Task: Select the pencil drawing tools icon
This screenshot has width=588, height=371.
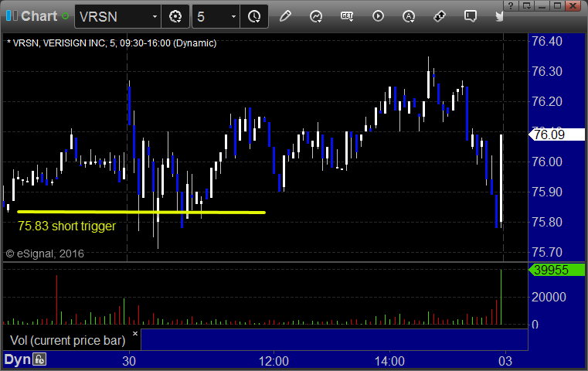Action: [285, 16]
